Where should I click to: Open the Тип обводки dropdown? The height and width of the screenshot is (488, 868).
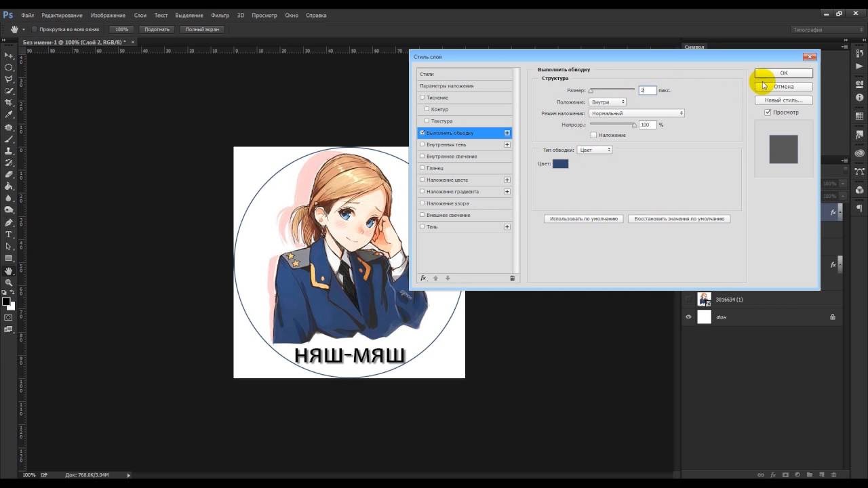(595, 150)
